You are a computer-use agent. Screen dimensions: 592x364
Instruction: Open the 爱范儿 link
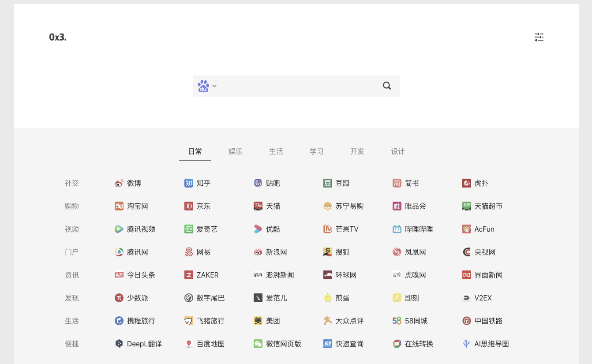270,298
